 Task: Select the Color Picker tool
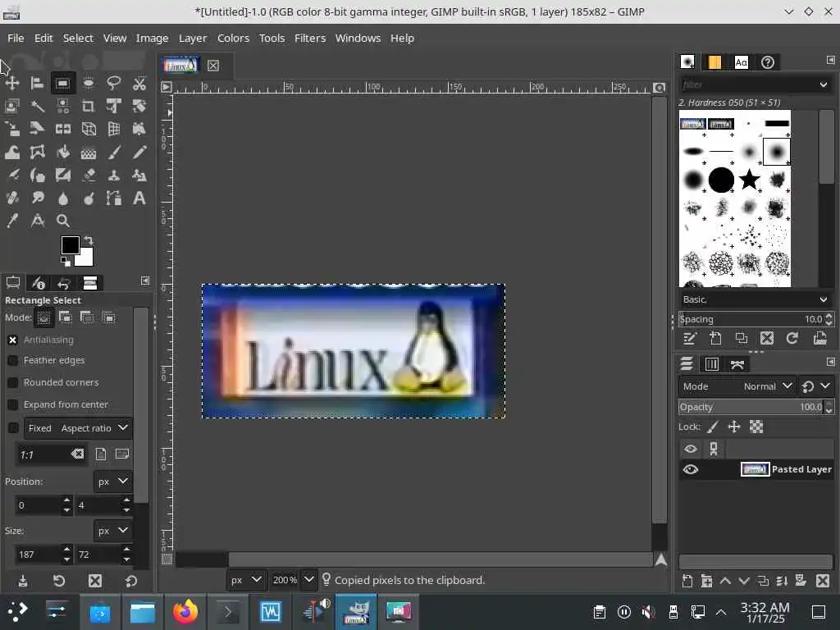[11, 221]
